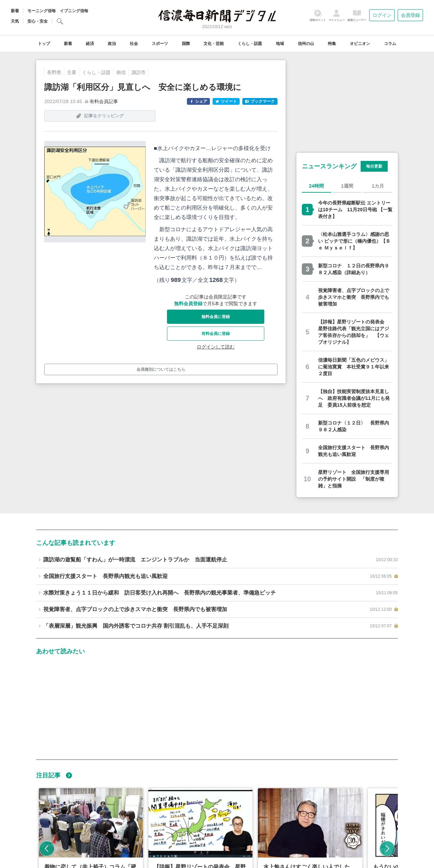Open イブニング信毎 in the header
The width and height of the screenshot is (434, 868).
click(74, 11)
